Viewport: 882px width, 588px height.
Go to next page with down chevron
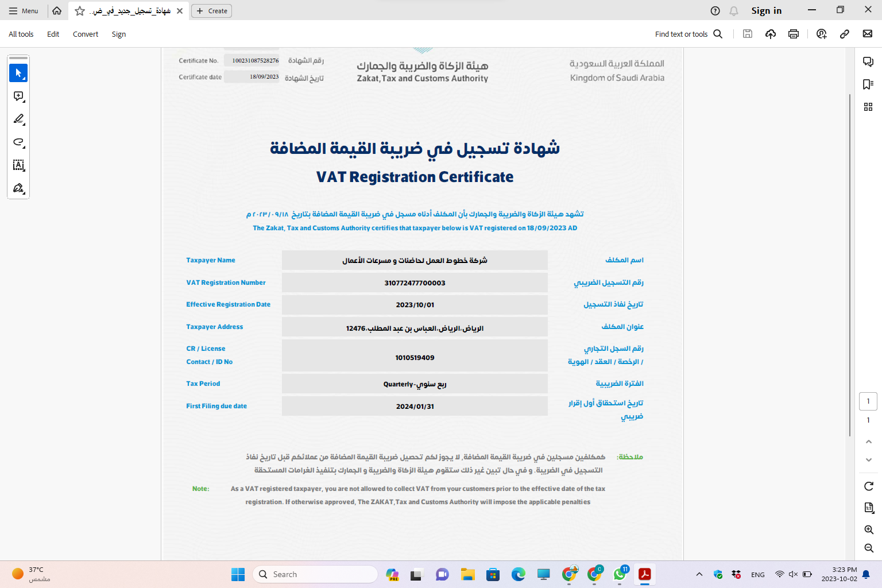pyautogui.click(x=869, y=460)
